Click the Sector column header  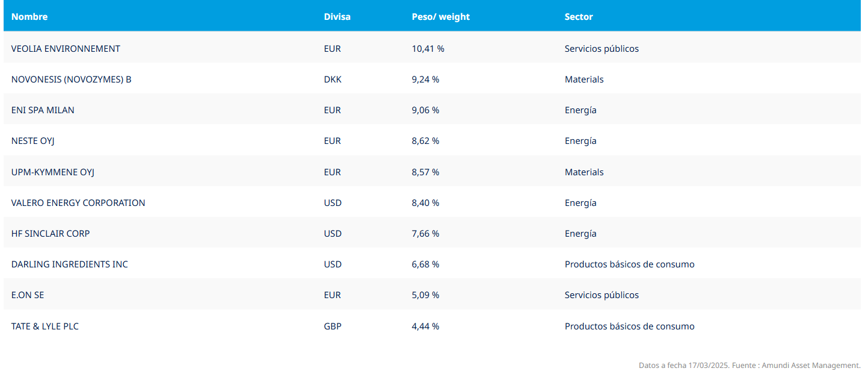tap(579, 17)
